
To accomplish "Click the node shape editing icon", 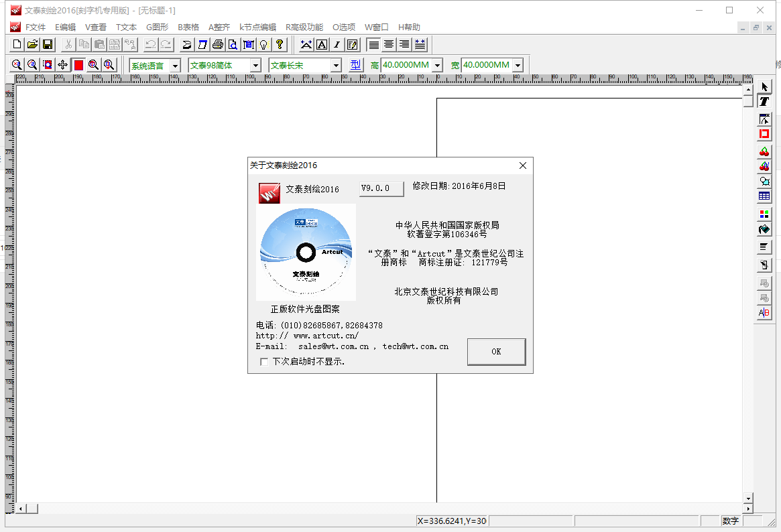I will (764, 119).
